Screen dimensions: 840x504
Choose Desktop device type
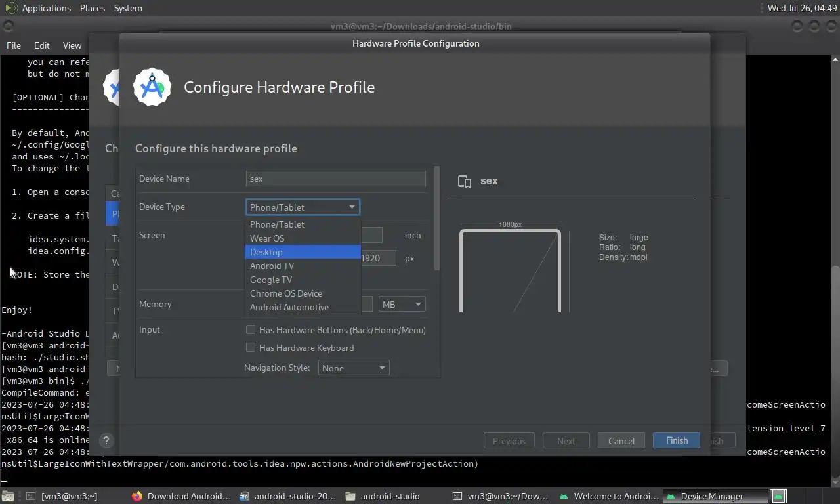point(303,252)
